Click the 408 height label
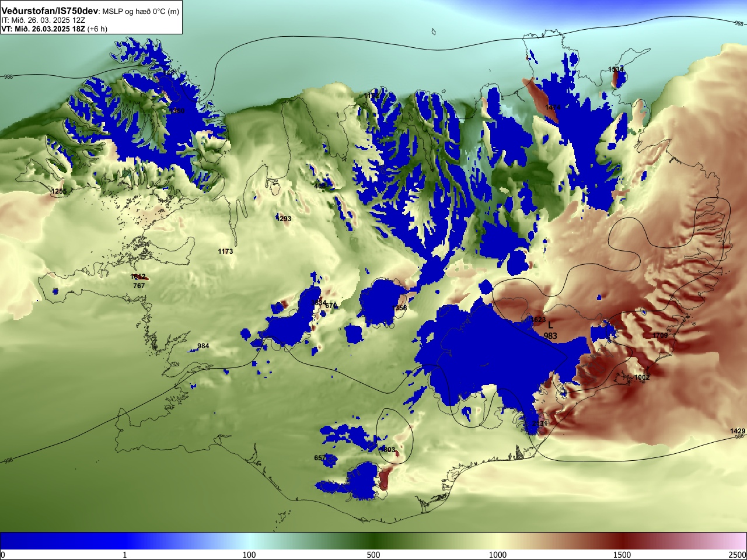Viewport: 747px width, 560px height. [x=320, y=186]
